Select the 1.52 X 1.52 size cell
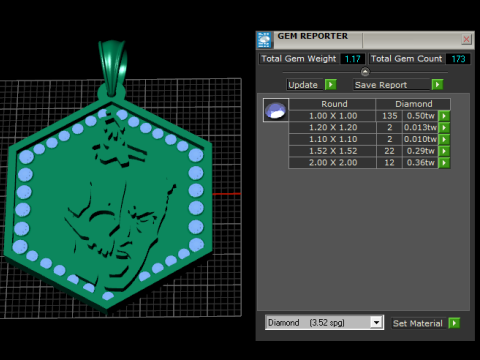 pyautogui.click(x=333, y=151)
